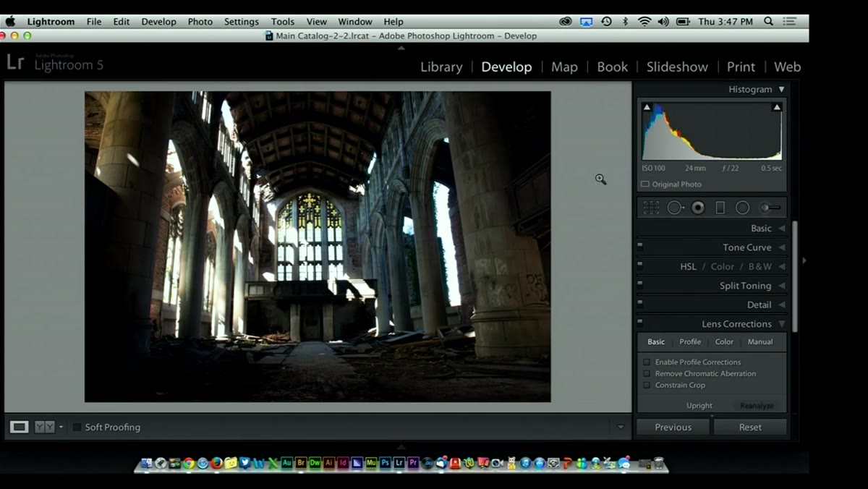
Task: Select the Profile tab in Lens Corrections
Action: (690, 341)
